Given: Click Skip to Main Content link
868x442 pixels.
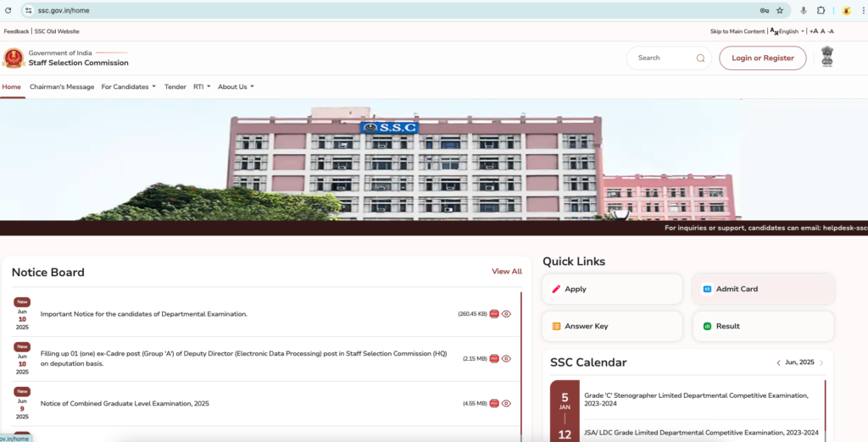Looking at the screenshot, I should click(x=737, y=31).
